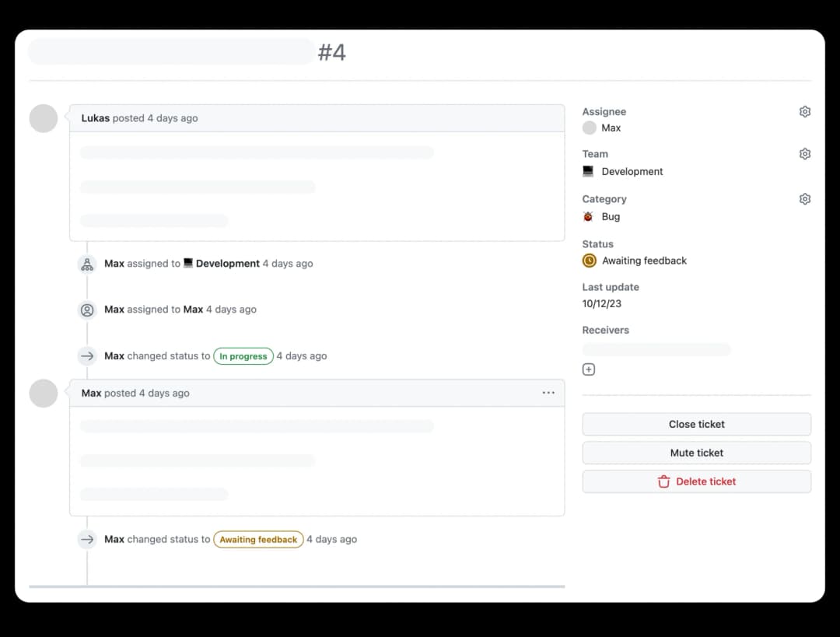Mute the ticket
The image size is (840, 637).
click(x=696, y=453)
